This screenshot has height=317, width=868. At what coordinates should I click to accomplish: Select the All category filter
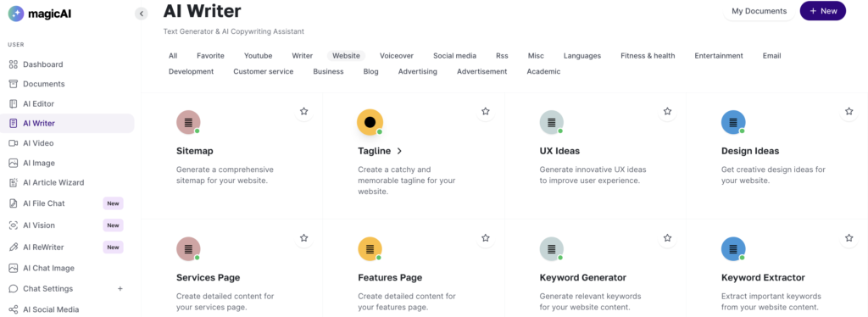[173, 56]
